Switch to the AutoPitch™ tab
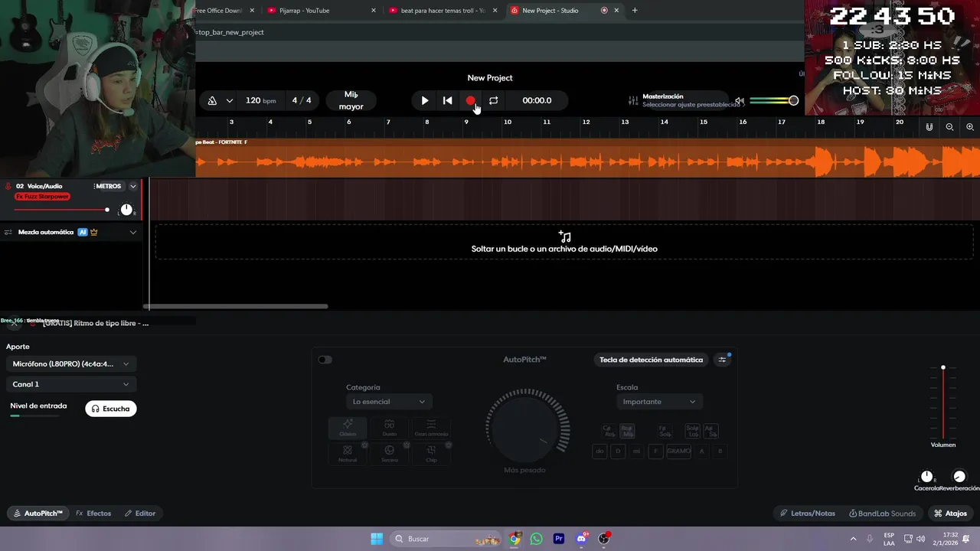980x551 pixels. pyautogui.click(x=37, y=514)
